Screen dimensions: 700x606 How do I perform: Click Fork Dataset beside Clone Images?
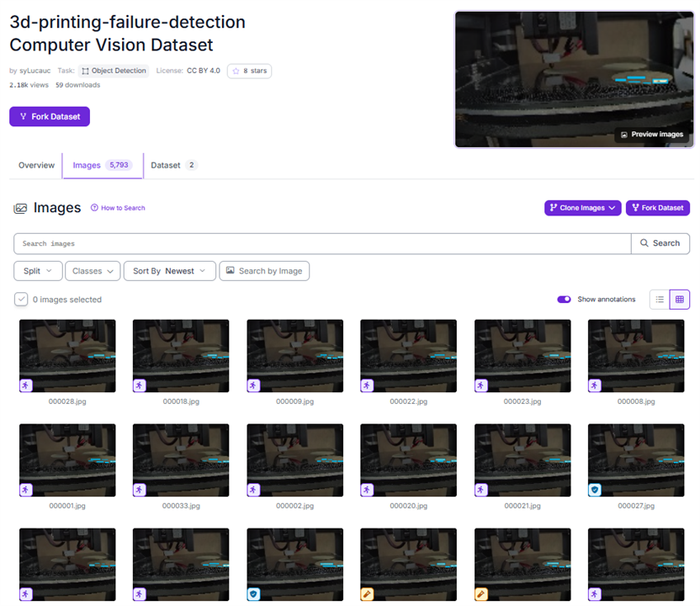coord(658,208)
